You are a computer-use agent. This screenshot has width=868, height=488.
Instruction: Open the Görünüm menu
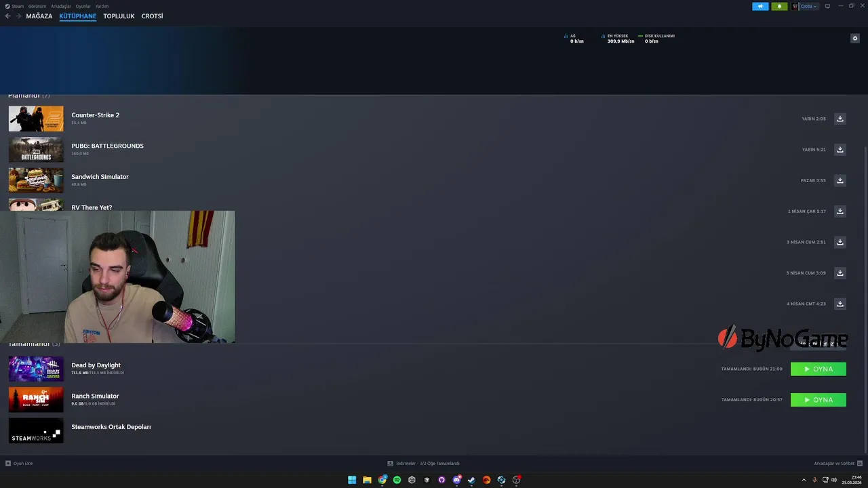(x=37, y=6)
